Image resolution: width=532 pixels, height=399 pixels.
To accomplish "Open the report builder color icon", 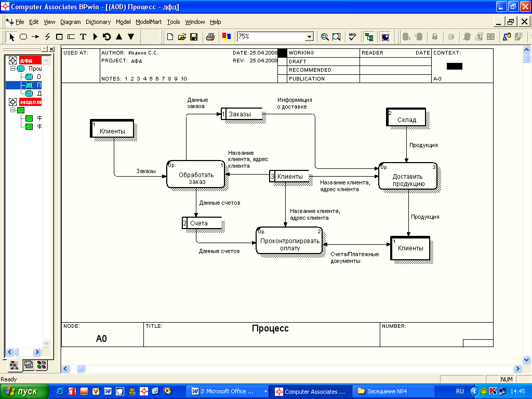I will coord(227,37).
